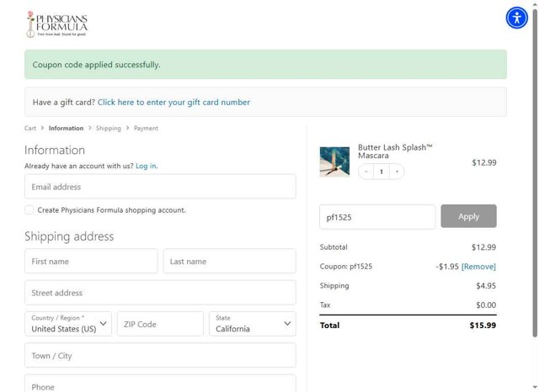Image resolution: width=539 pixels, height=392 pixels.
Task: Focus the Email address field
Action: 160,187
